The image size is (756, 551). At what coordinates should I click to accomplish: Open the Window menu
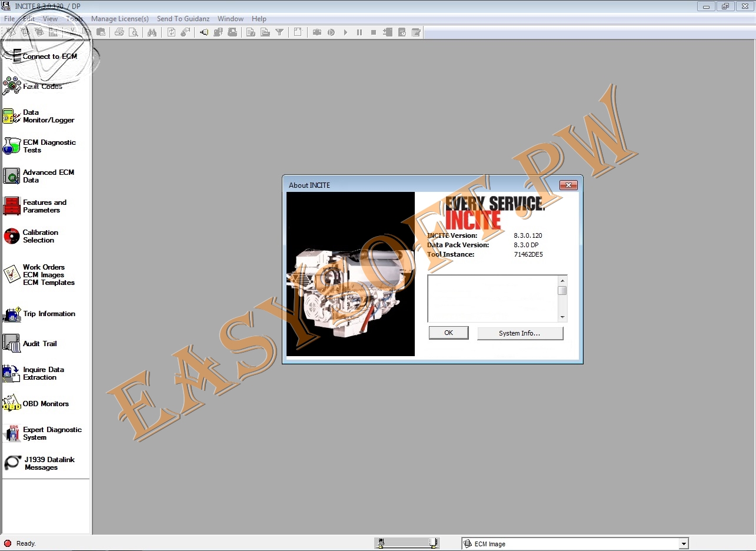click(231, 19)
